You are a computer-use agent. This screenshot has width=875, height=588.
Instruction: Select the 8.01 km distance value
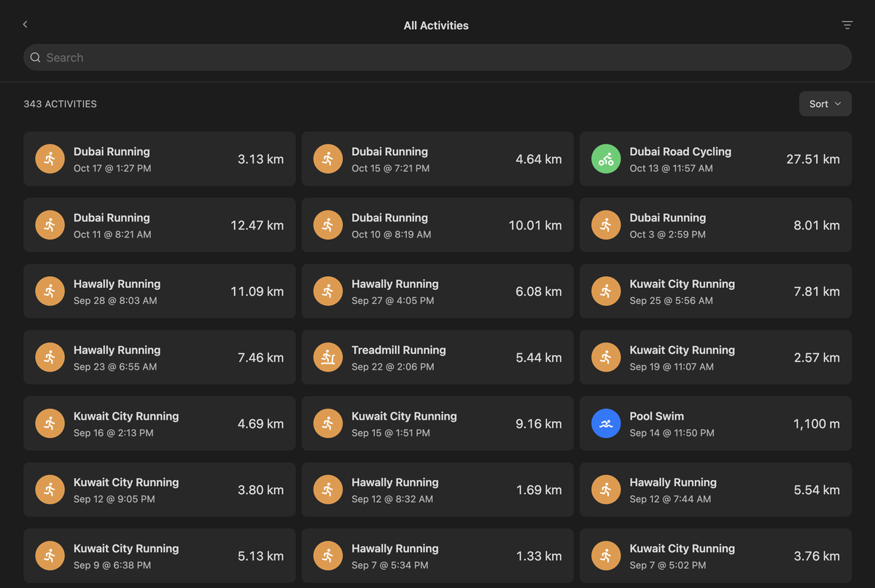[x=817, y=225]
